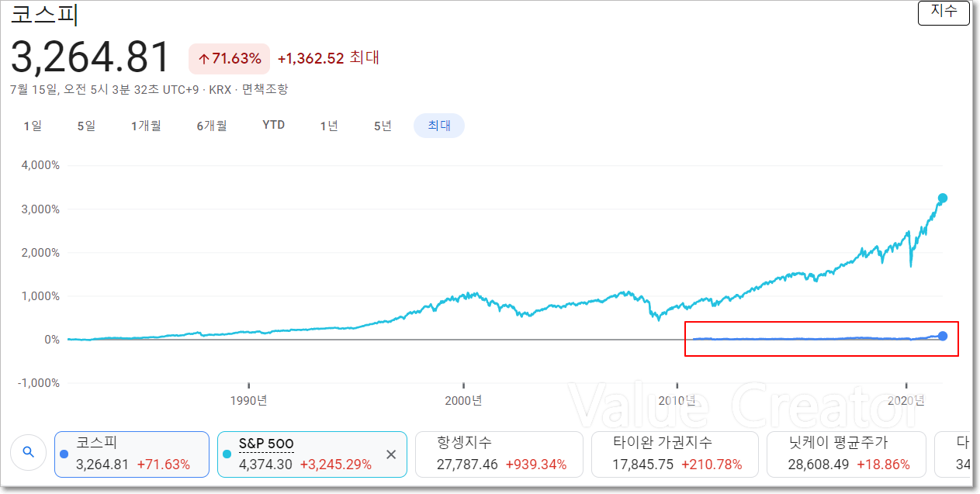The image size is (980, 494).
Task: Click the -1,000% y-axis label
Action: tap(39, 383)
